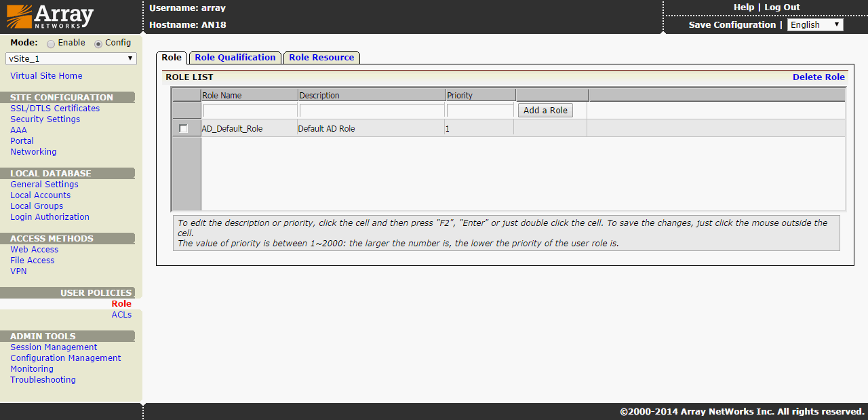Check the AD_Default_Role checkbox
868x420 pixels.
pos(183,129)
